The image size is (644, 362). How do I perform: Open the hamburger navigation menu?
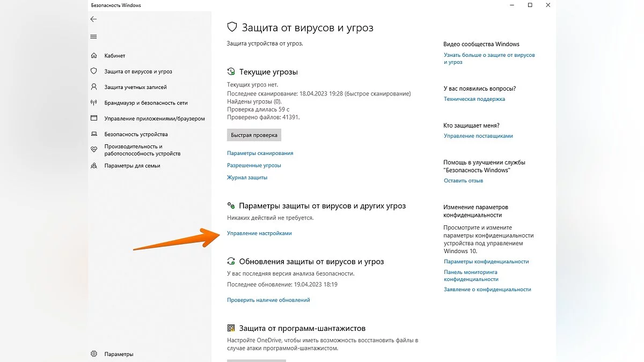pyautogui.click(x=93, y=36)
